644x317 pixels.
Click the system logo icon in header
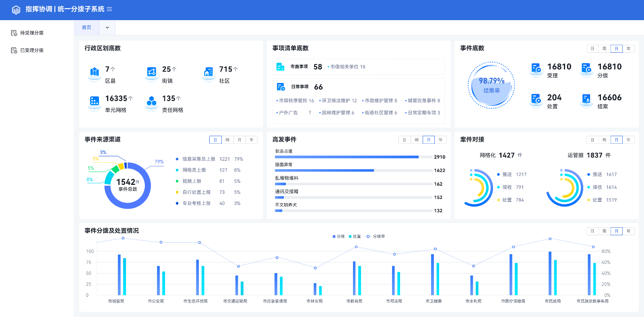[x=16, y=10]
